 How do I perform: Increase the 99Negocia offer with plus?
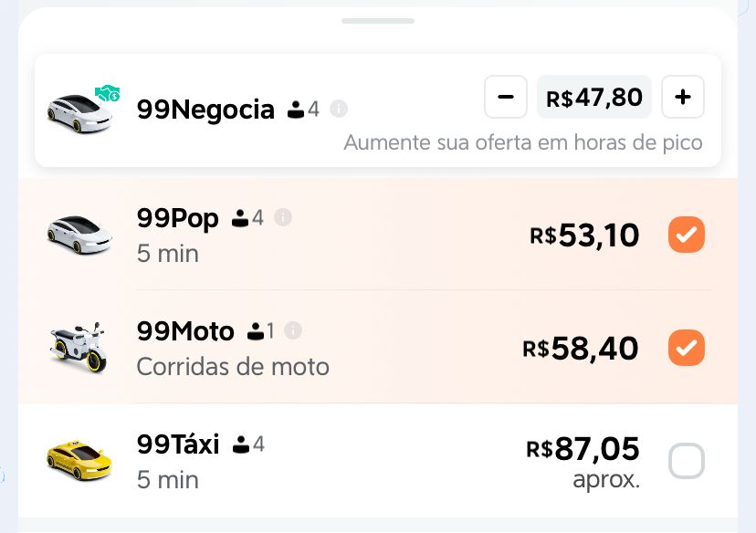coord(683,97)
